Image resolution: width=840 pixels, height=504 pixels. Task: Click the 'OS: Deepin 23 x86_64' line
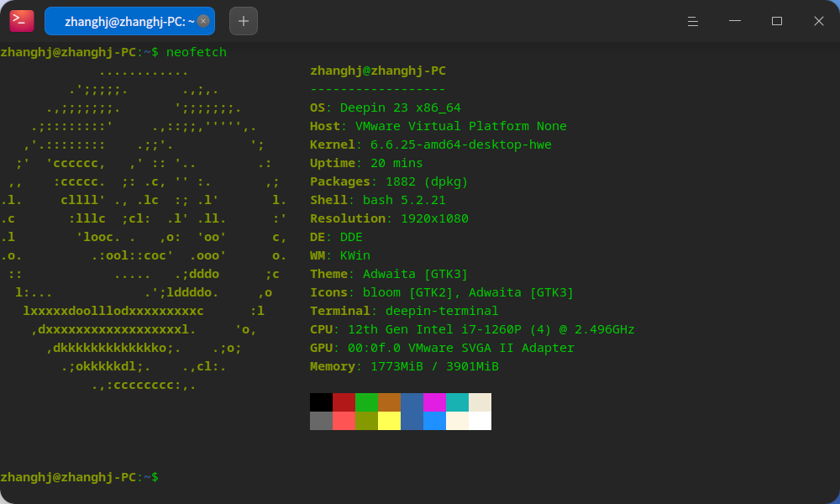(386, 108)
